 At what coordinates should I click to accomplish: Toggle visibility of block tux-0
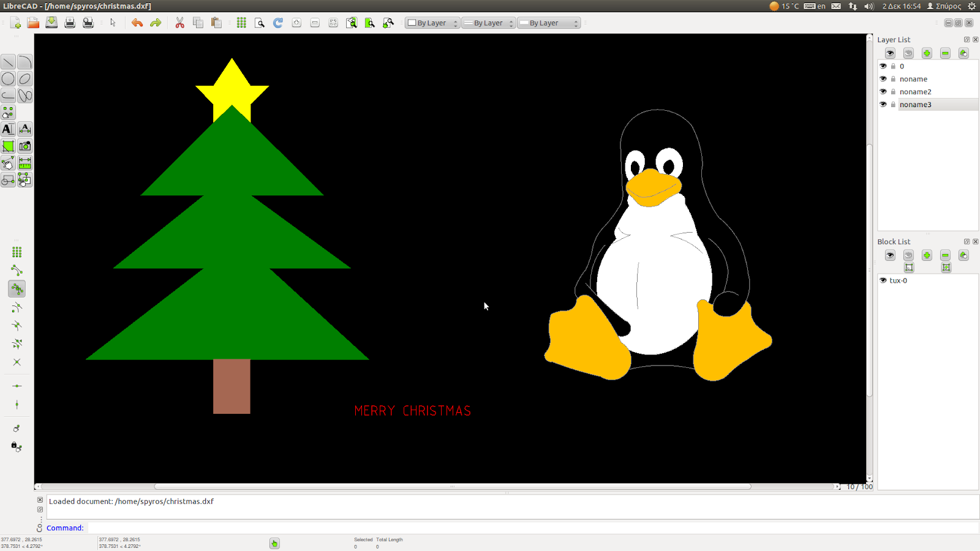point(883,280)
